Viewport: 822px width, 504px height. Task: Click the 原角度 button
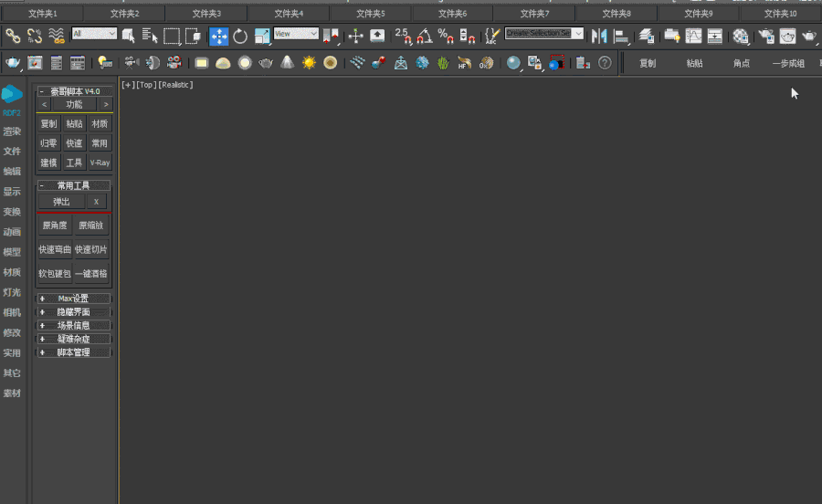(55, 226)
